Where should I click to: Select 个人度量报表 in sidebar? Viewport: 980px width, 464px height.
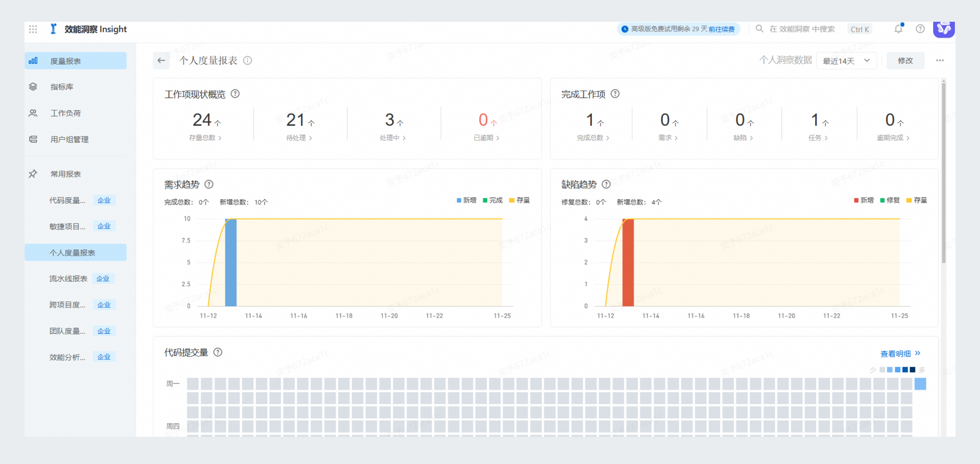pyautogui.click(x=76, y=252)
